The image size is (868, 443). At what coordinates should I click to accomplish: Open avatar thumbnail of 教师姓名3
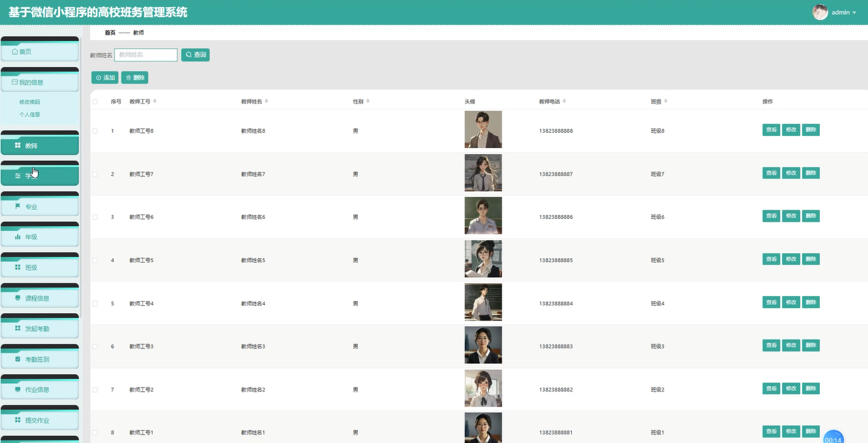(x=483, y=345)
